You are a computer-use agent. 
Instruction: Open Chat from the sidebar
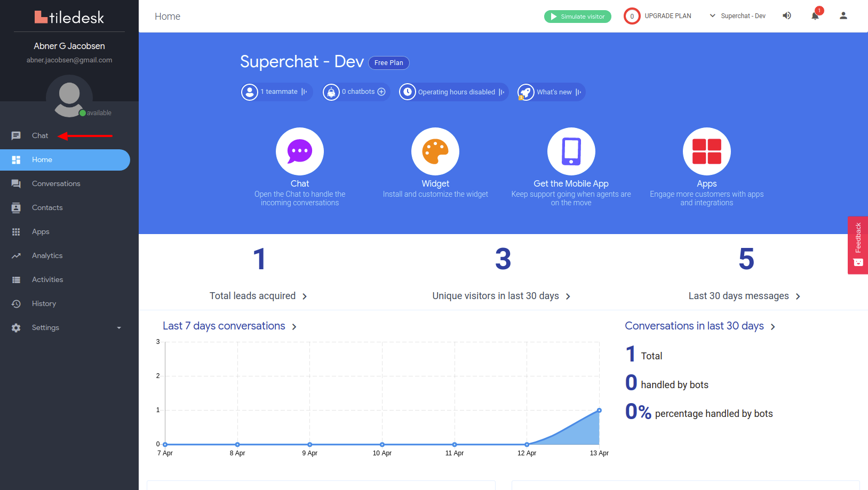40,135
